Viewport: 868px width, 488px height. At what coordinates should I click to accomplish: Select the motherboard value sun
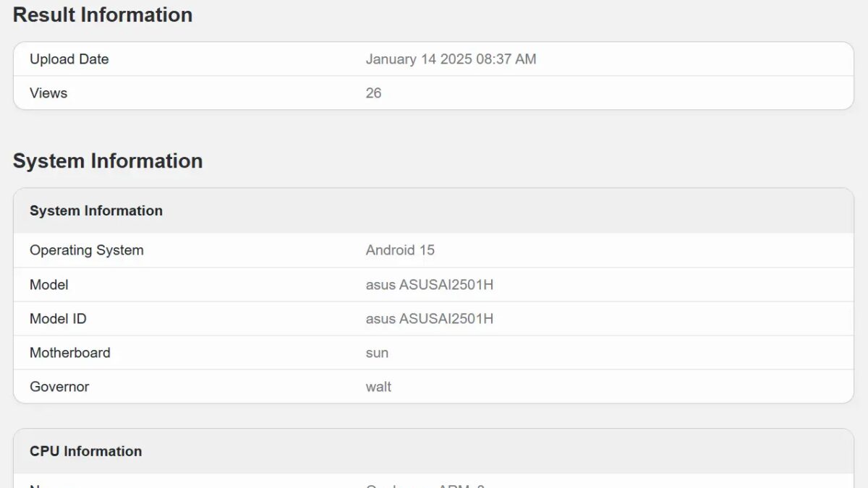coord(377,353)
